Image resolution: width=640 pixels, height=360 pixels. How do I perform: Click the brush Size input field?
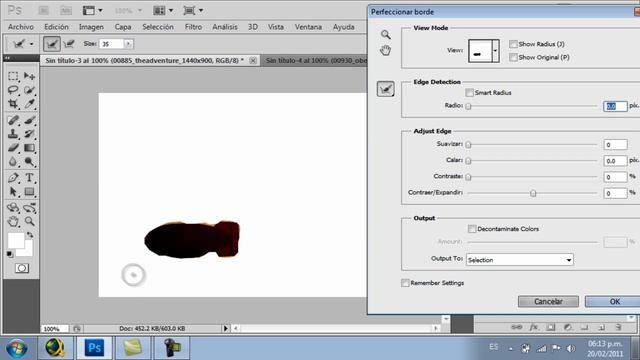coord(111,44)
